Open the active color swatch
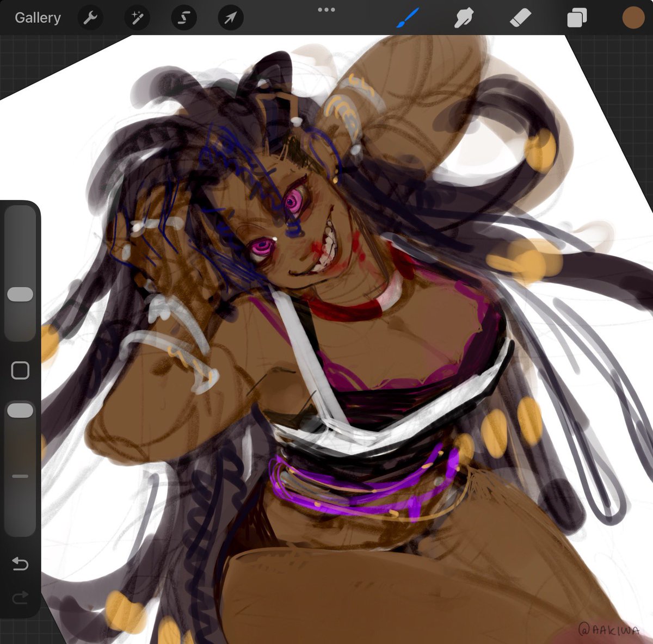 tap(633, 18)
